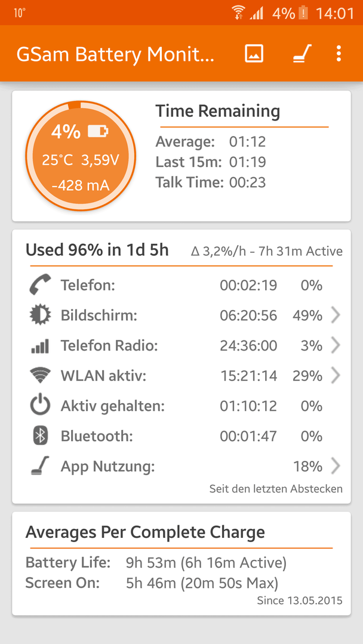Tap the status bar battery indicator

[x=303, y=13]
